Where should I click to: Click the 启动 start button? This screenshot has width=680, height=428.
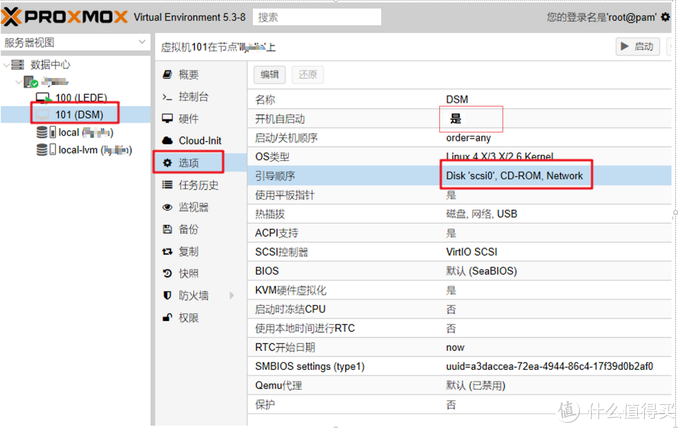(x=638, y=46)
